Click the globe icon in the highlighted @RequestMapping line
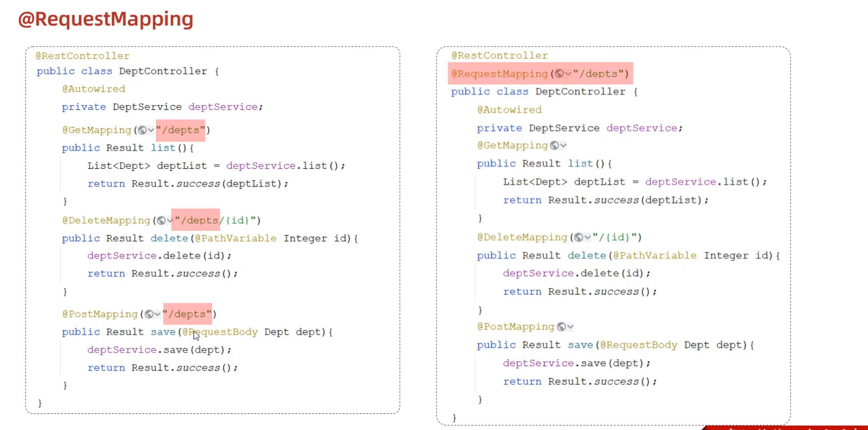Screen dimensions: 868x430 point(559,74)
